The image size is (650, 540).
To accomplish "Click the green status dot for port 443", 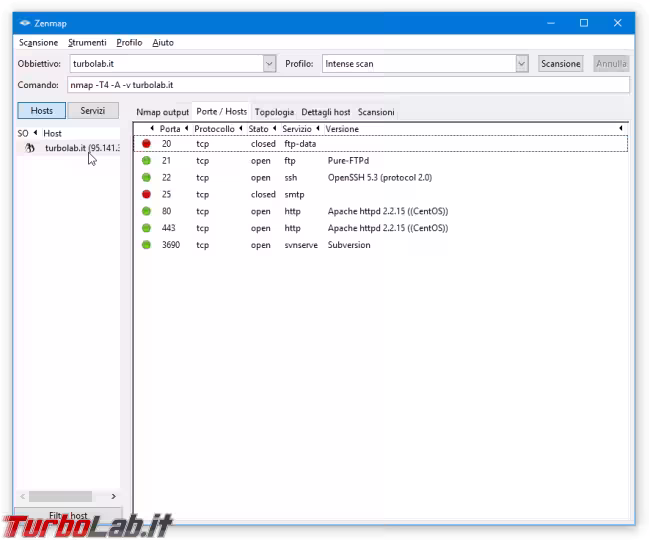I will 146,228.
